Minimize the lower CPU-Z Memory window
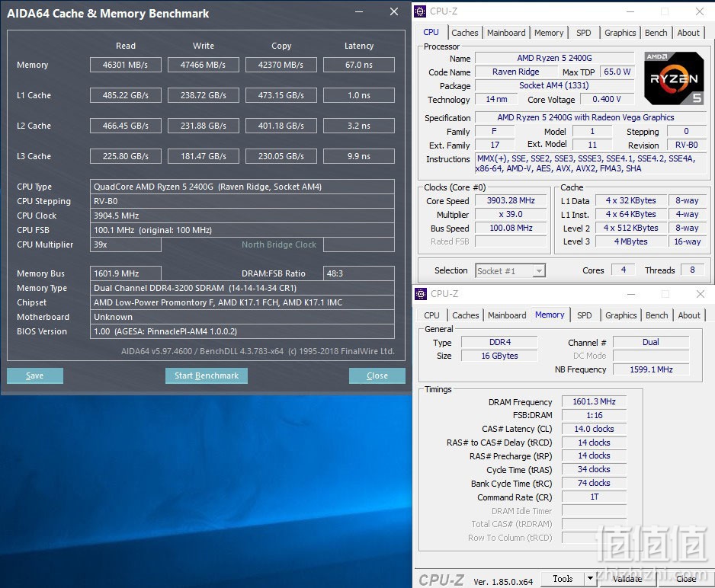Viewport: 715px width, 588px height. point(631,294)
